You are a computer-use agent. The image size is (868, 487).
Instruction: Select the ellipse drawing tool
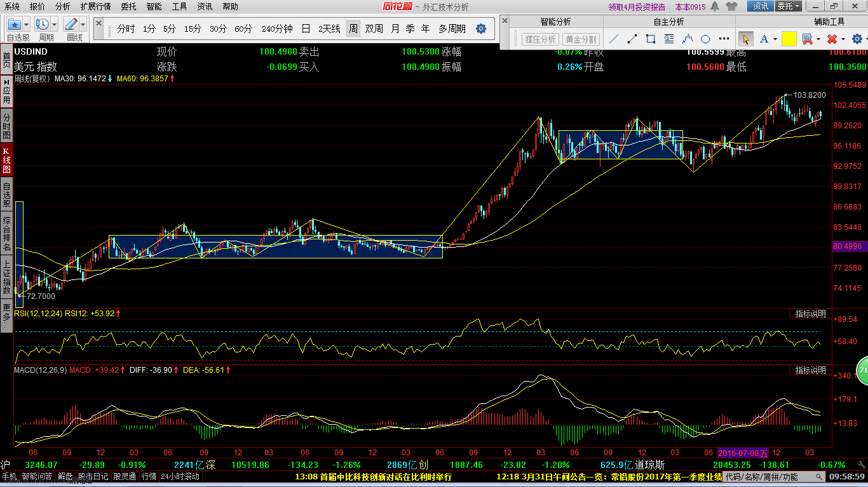pyautogui.click(x=706, y=39)
